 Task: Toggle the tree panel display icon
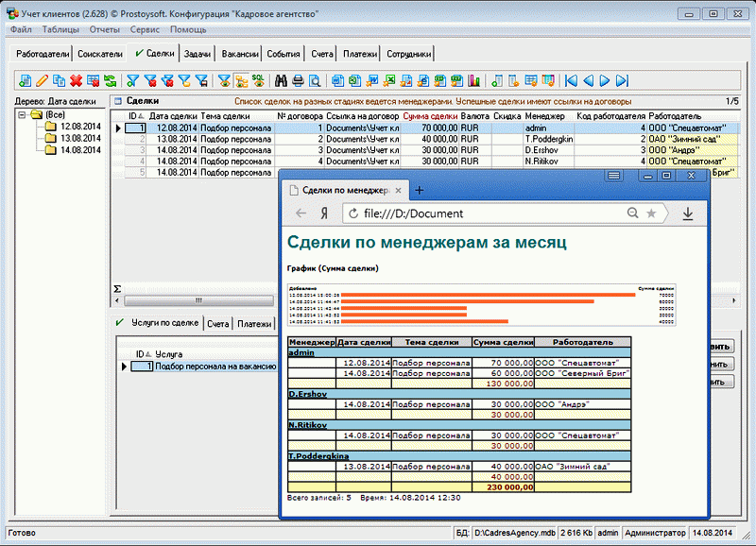[242, 80]
